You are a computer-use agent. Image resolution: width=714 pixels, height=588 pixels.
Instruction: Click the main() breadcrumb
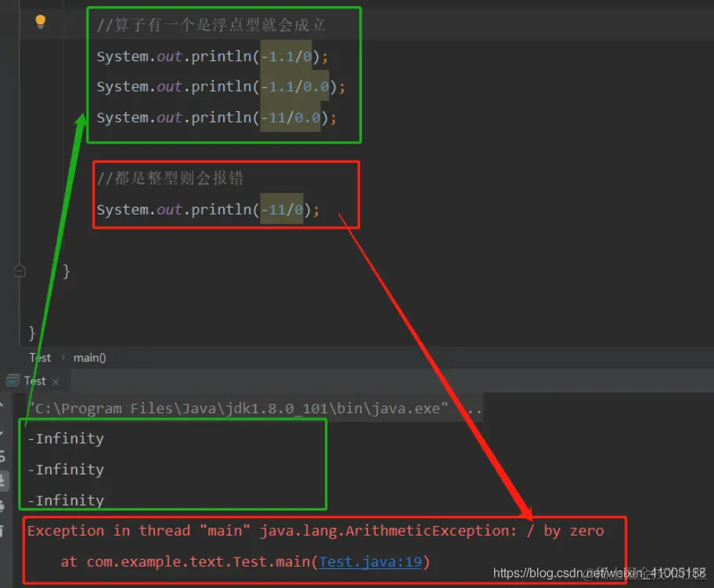point(90,358)
